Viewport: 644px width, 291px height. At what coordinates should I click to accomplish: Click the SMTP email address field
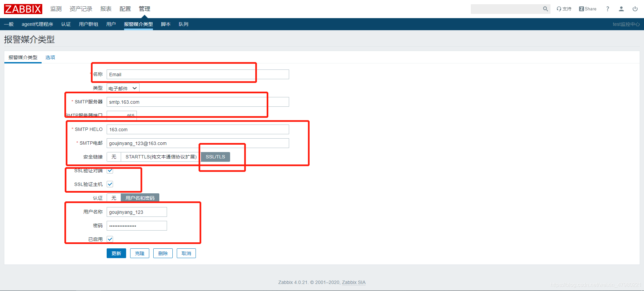[x=198, y=143]
